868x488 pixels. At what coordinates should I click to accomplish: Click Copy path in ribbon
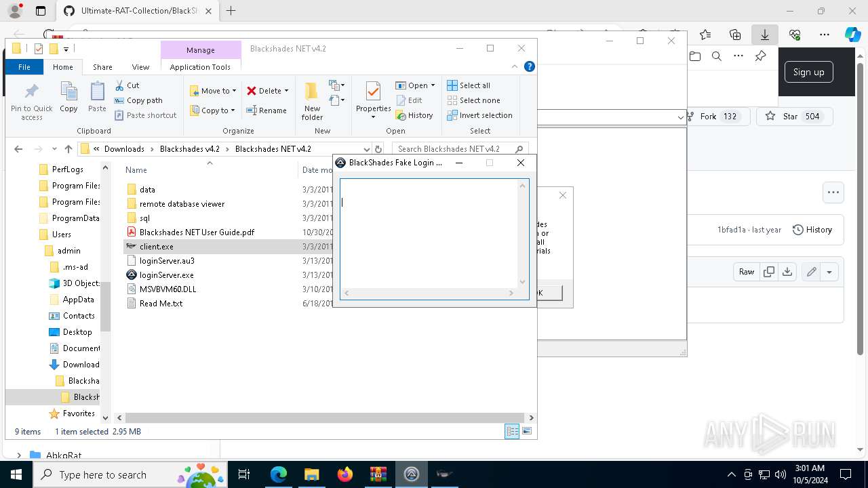[138, 100]
